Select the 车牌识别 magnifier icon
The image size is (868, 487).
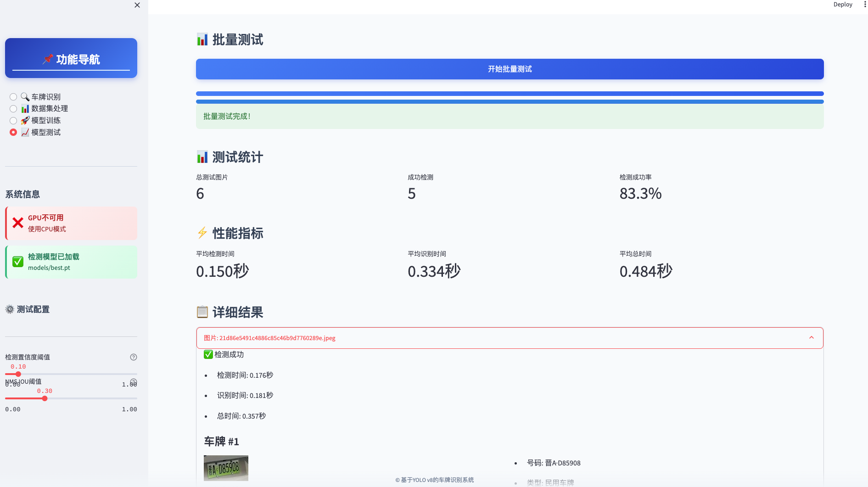coord(25,97)
